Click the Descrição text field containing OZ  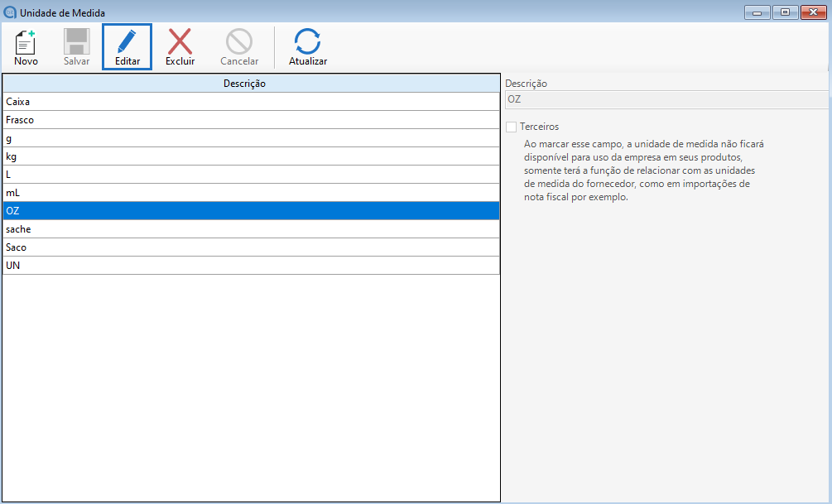[x=666, y=99]
